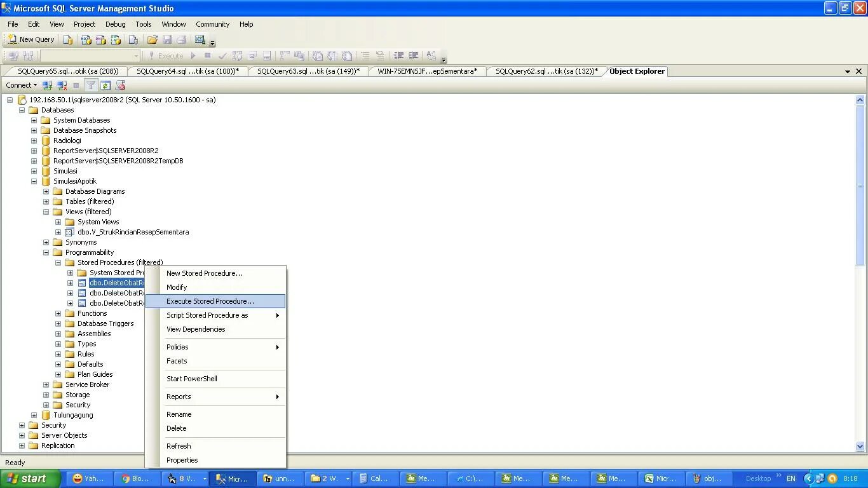The image size is (868, 488).
Task: Click the Windows start button
Action: point(31,478)
